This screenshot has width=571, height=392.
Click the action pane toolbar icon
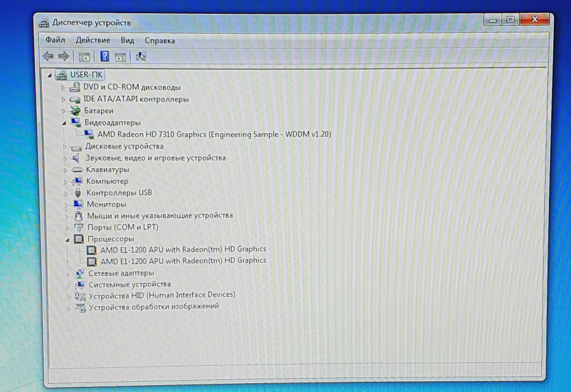pyautogui.click(x=120, y=57)
